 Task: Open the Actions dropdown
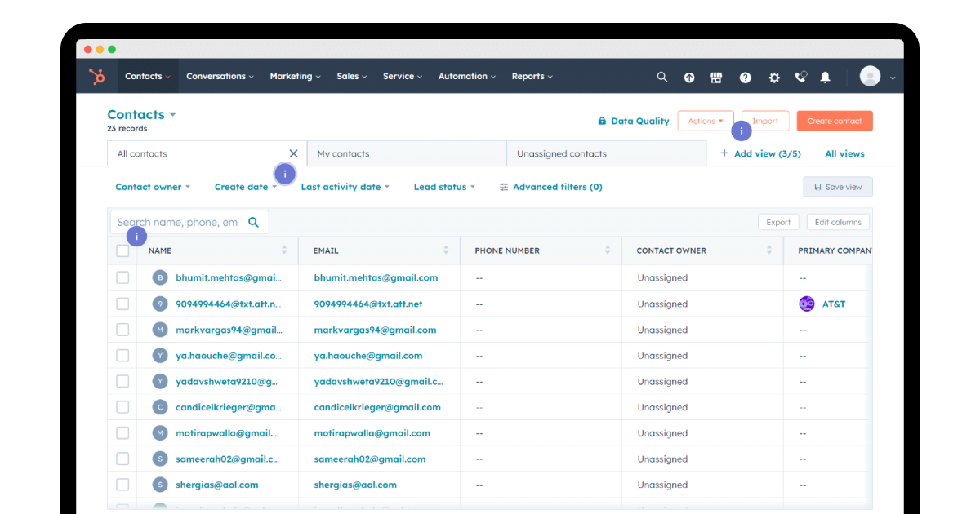[x=706, y=120]
